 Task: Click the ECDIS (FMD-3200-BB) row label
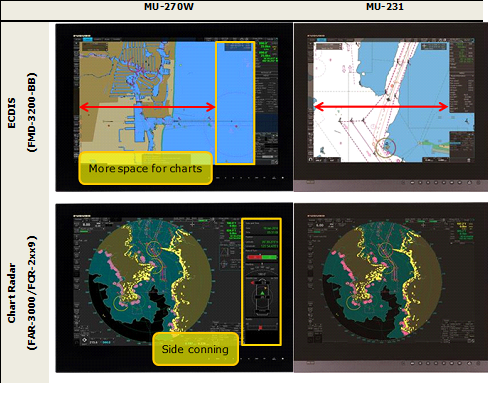(x=22, y=113)
